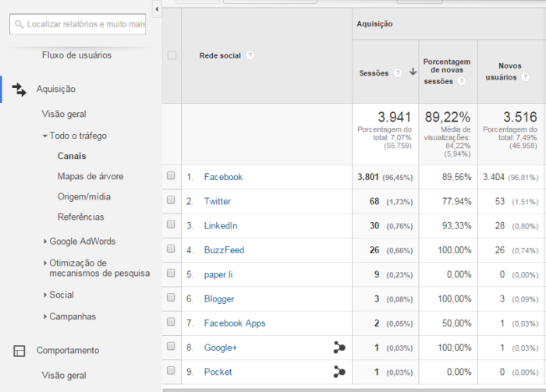Viewport: 546px width, 392px height.
Task: Click Twitter's 77,94% new sessions value
Action: tap(456, 201)
